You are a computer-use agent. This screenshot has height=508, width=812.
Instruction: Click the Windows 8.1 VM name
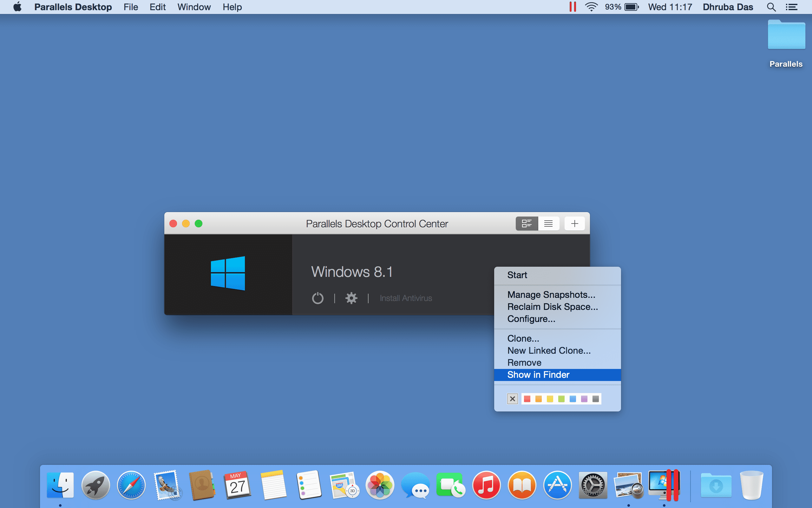point(352,271)
